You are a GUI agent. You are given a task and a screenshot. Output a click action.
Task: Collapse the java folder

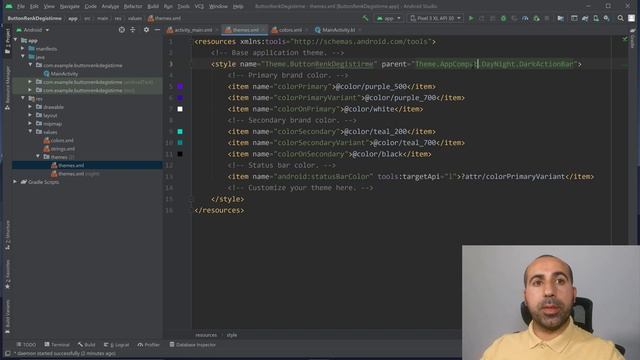click(23, 57)
